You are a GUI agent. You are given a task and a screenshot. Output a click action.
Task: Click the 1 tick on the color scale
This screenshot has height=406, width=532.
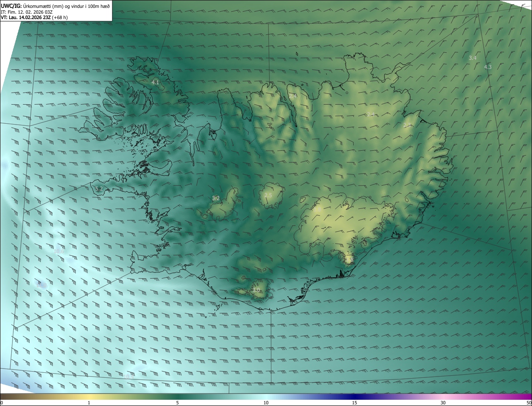click(89, 403)
